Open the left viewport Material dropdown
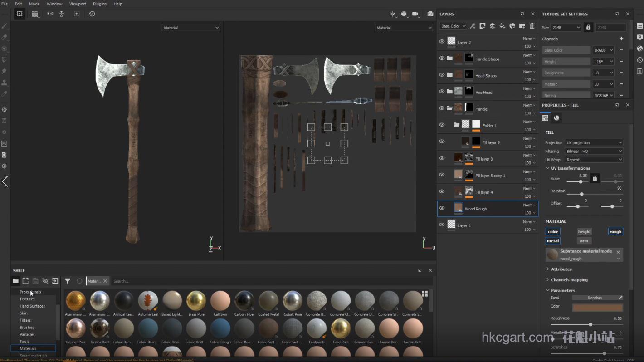This screenshot has height=362, width=644. pyautogui.click(x=191, y=28)
